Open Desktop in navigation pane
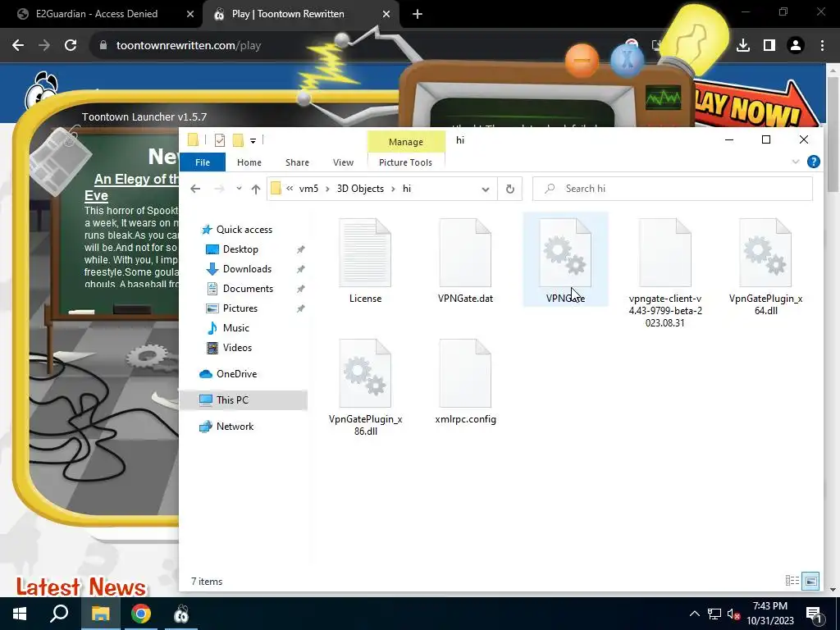The width and height of the screenshot is (840, 630). click(x=240, y=249)
